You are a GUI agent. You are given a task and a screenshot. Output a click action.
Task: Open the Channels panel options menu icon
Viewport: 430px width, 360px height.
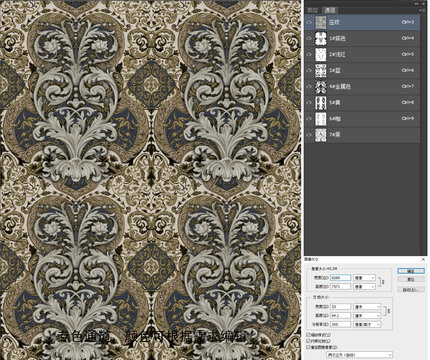coord(422,10)
